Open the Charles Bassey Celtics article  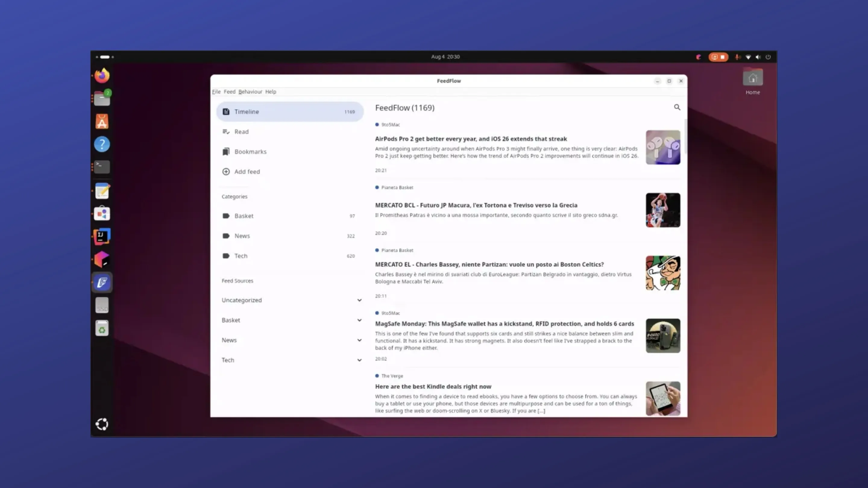click(489, 264)
